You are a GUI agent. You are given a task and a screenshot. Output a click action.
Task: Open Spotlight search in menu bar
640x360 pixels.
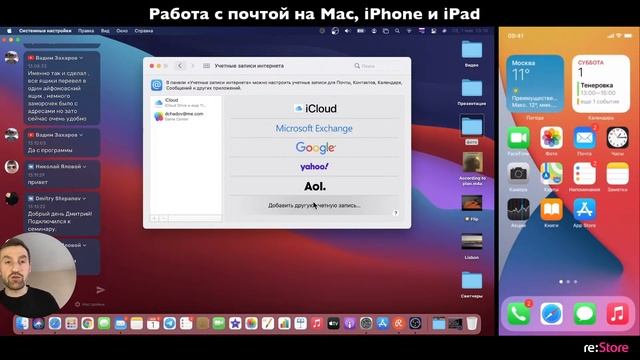[x=397, y=31]
